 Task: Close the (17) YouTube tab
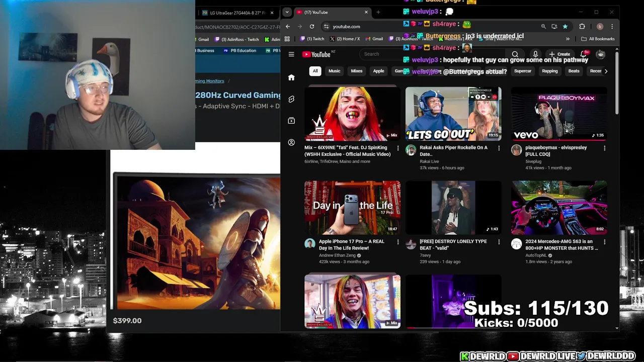366,12
